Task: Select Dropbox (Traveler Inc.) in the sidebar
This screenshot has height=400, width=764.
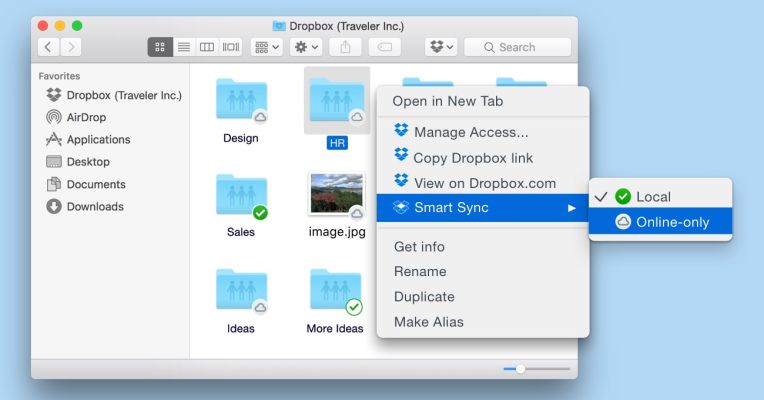Action: (x=114, y=95)
